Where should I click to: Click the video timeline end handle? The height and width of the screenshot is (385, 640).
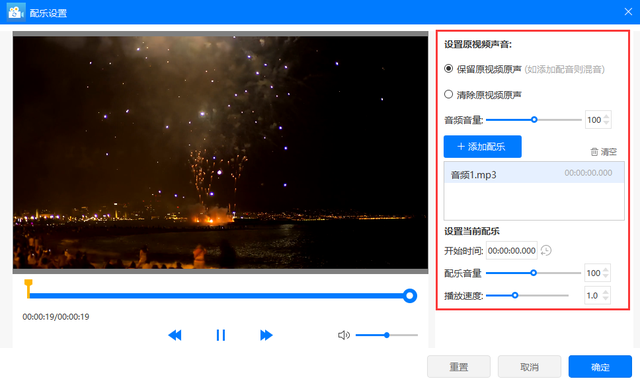(409, 296)
